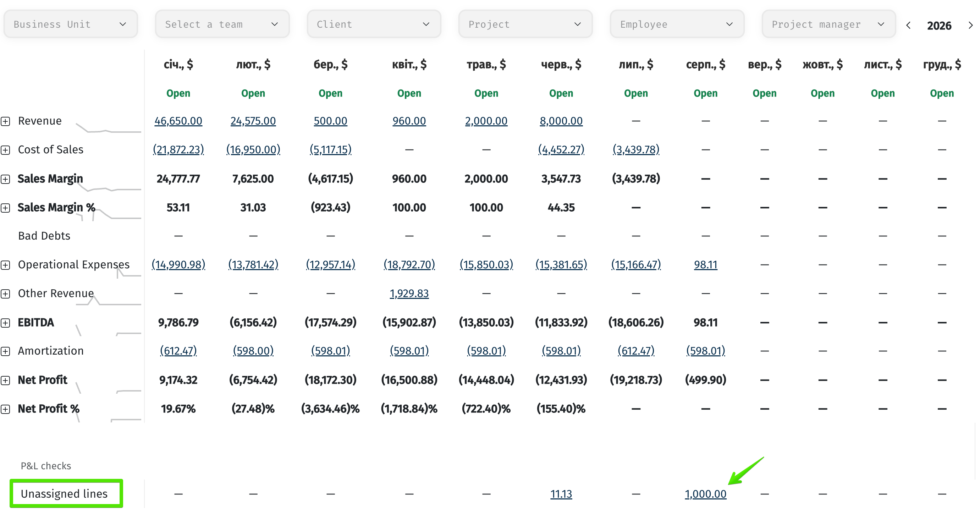Open the Select a team dropdown
This screenshot has height=514, width=980.
[x=222, y=24]
